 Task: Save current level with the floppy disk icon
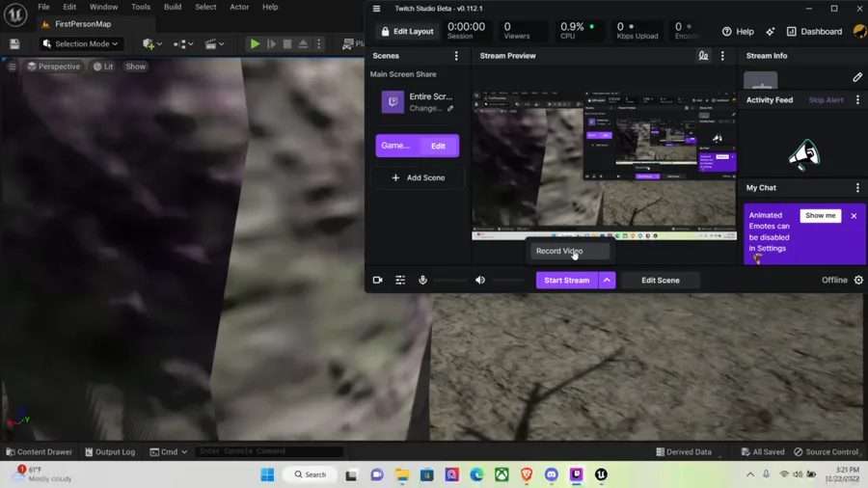tap(14, 43)
